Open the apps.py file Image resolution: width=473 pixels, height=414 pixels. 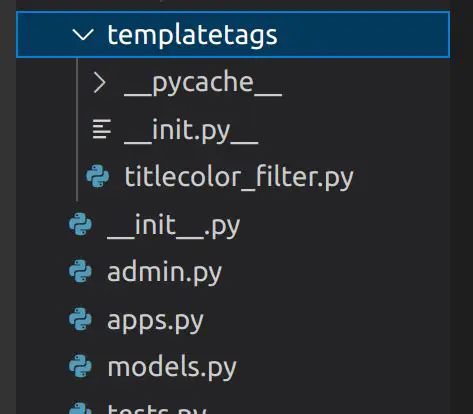155,321
